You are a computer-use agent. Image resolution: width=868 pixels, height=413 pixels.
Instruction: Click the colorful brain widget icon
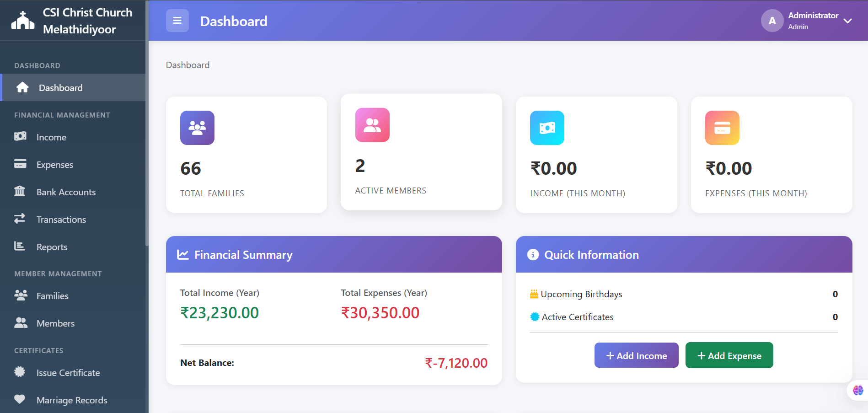pyautogui.click(x=858, y=390)
